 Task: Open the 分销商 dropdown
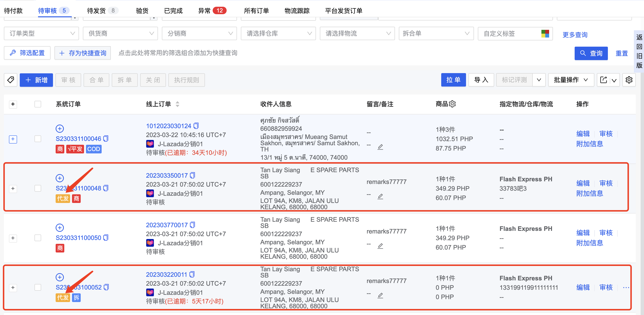coord(199,33)
